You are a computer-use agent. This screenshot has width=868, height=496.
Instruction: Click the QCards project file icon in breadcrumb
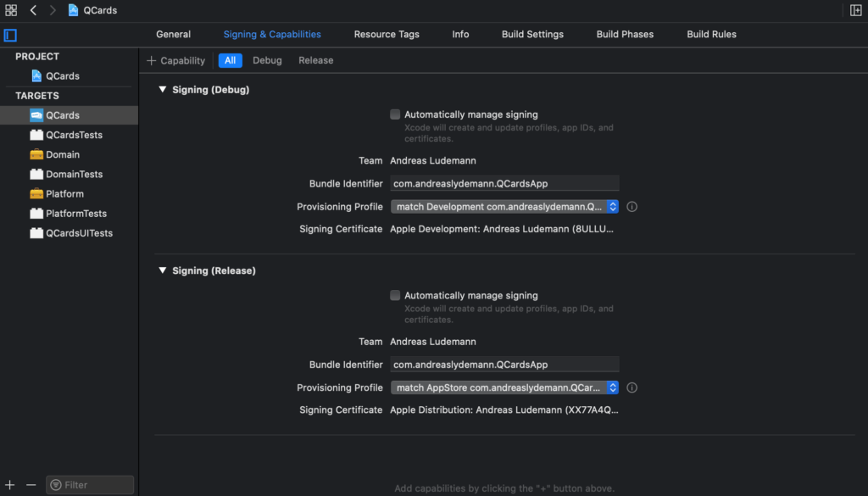click(x=73, y=10)
